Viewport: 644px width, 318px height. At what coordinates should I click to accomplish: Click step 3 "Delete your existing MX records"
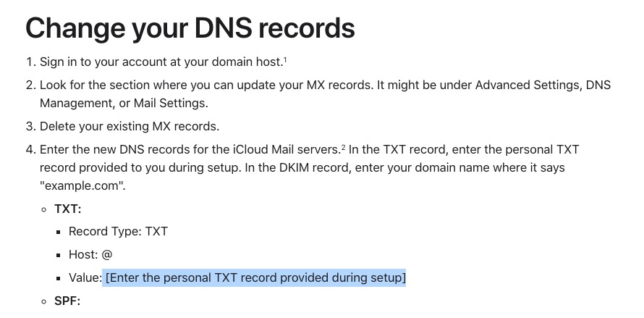130,126
